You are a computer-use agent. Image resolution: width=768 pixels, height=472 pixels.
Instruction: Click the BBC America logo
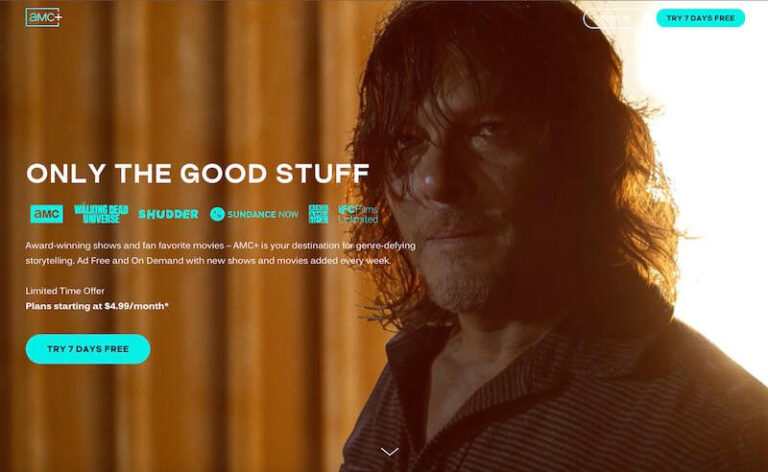click(318, 214)
